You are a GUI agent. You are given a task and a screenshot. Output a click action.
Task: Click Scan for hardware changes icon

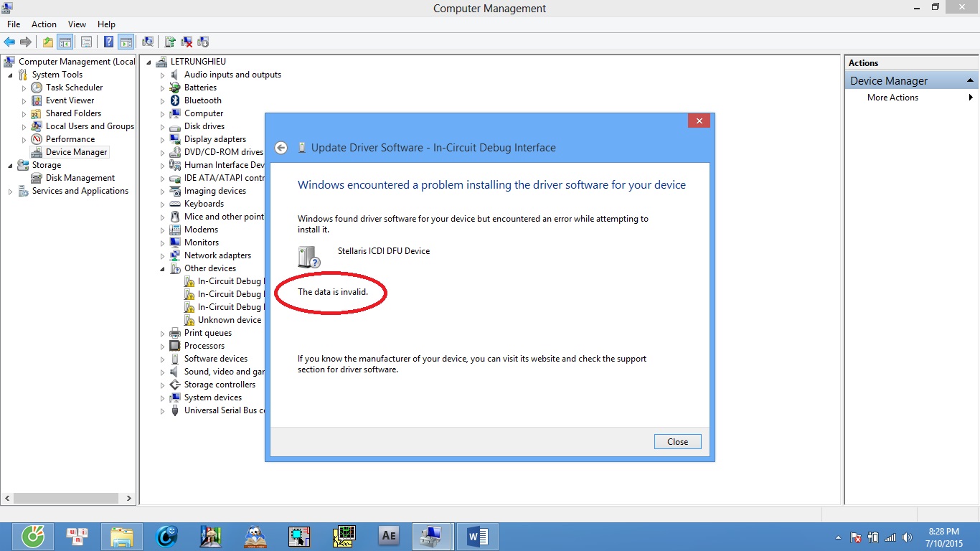click(x=148, y=42)
